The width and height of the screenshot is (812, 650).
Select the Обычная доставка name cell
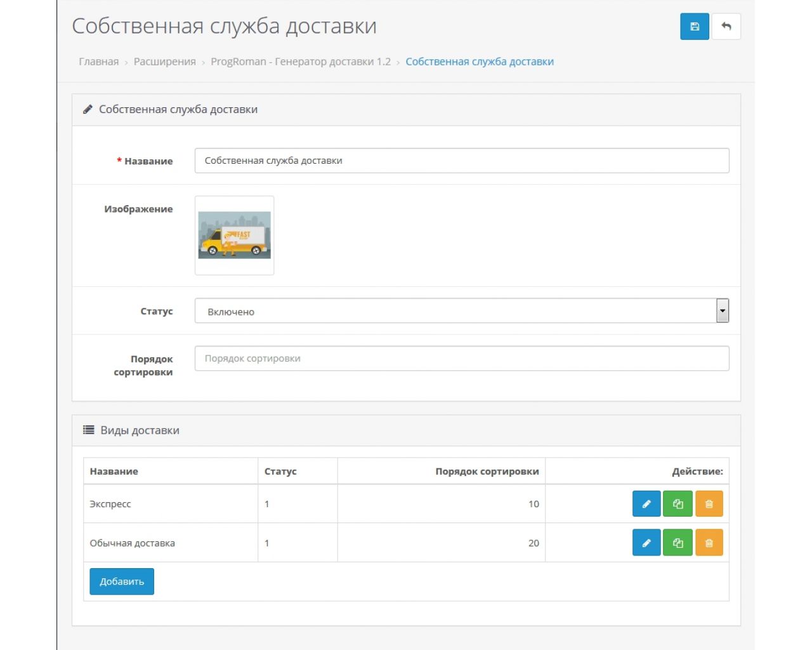(171, 543)
